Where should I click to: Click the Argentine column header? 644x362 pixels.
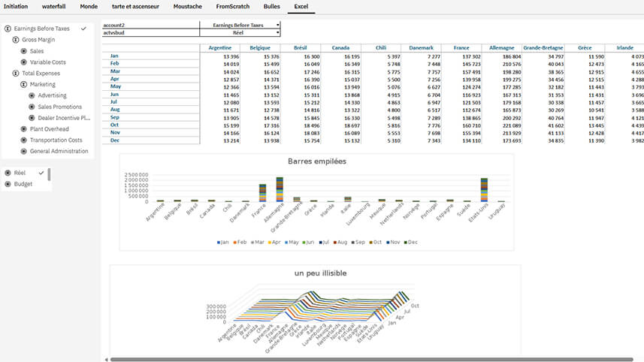(x=220, y=48)
